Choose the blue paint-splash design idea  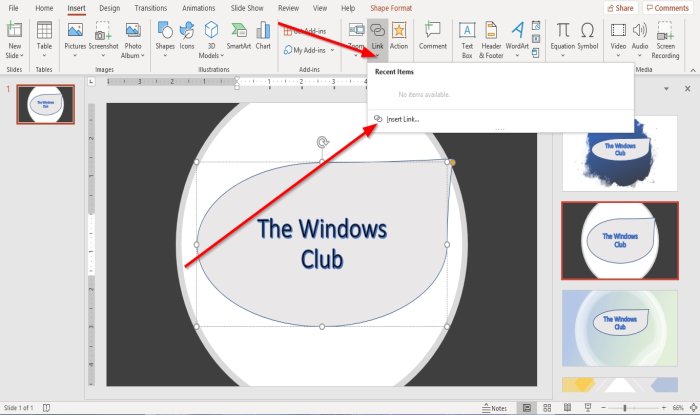pyautogui.click(x=620, y=153)
